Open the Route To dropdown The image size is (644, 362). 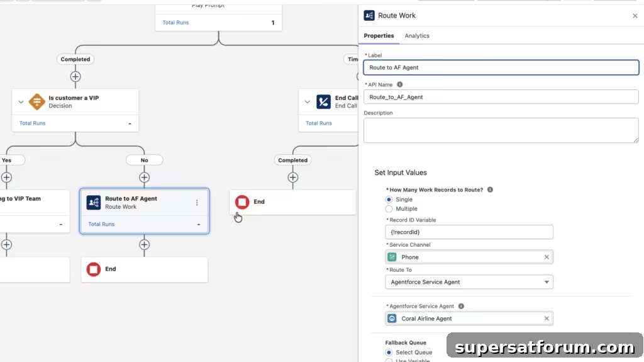[469, 282]
